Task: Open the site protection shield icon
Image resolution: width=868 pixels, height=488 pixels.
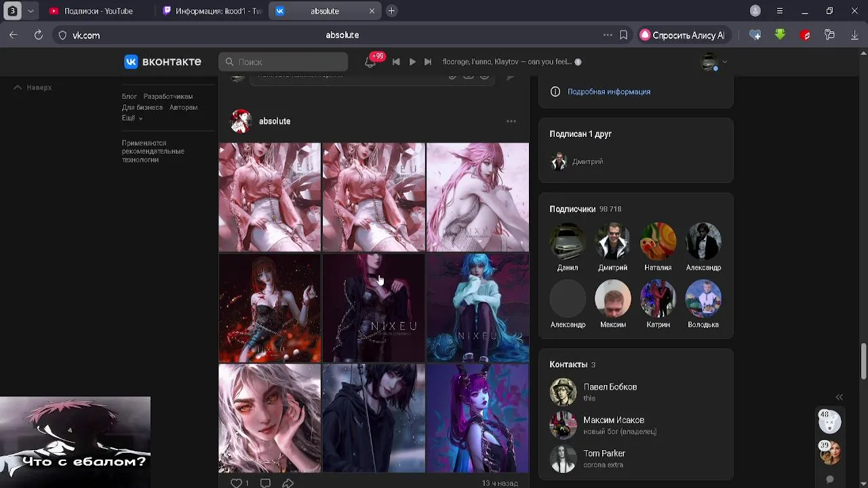Action: tap(62, 35)
